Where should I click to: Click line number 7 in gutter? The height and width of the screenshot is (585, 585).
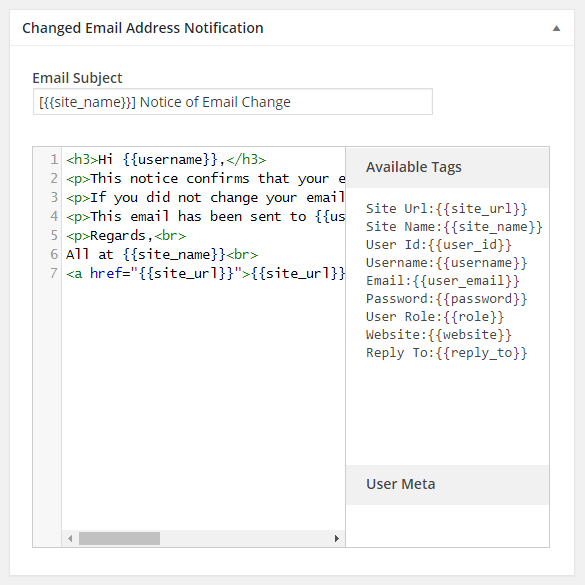pos(54,273)
